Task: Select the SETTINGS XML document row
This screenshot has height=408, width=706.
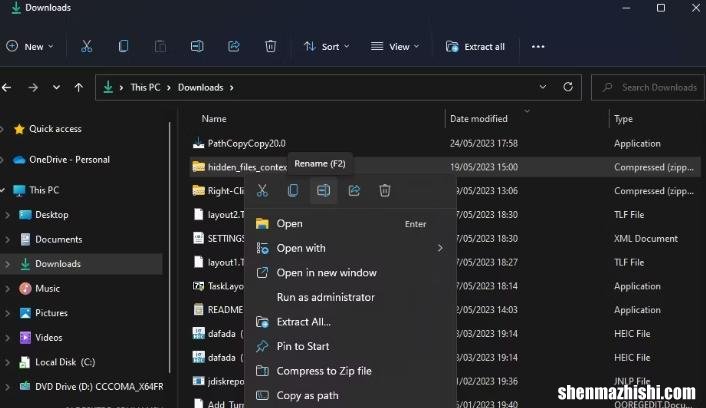Action: [x=446, y=238]
